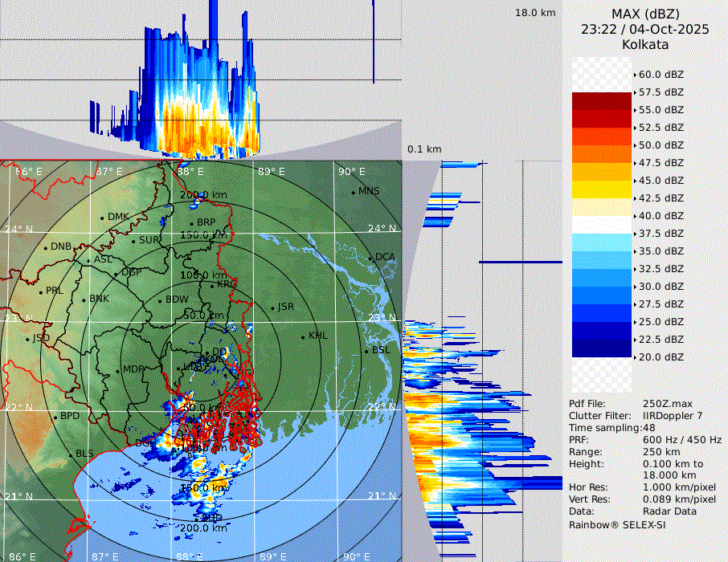Click the 18.0 km height label
This screenshot has height=562, width=728.
click(x=535, y=13)
